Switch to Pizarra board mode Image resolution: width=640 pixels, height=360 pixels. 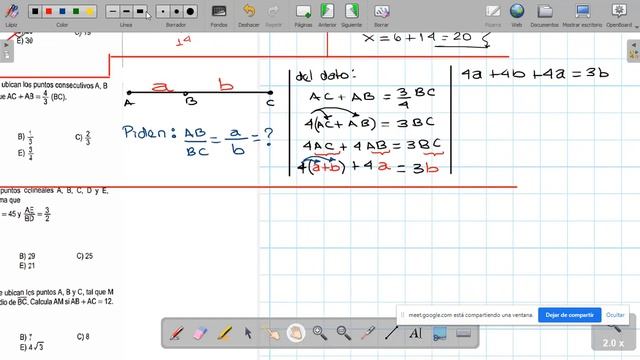coord(493,15)
